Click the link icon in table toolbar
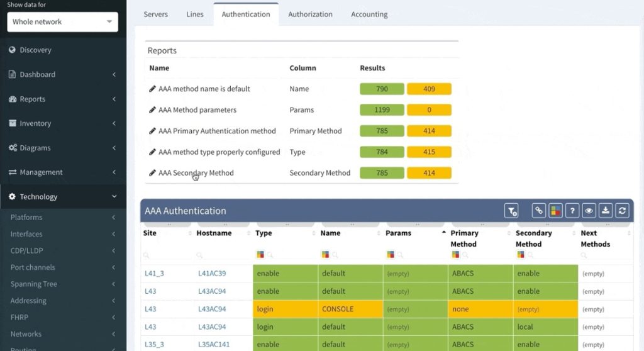The image size is (644, 351). click(x=538, y=211)
